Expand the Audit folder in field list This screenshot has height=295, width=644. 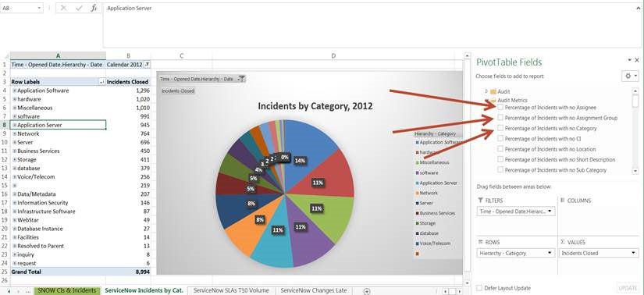pyautogui.click(x=486, y=91)
